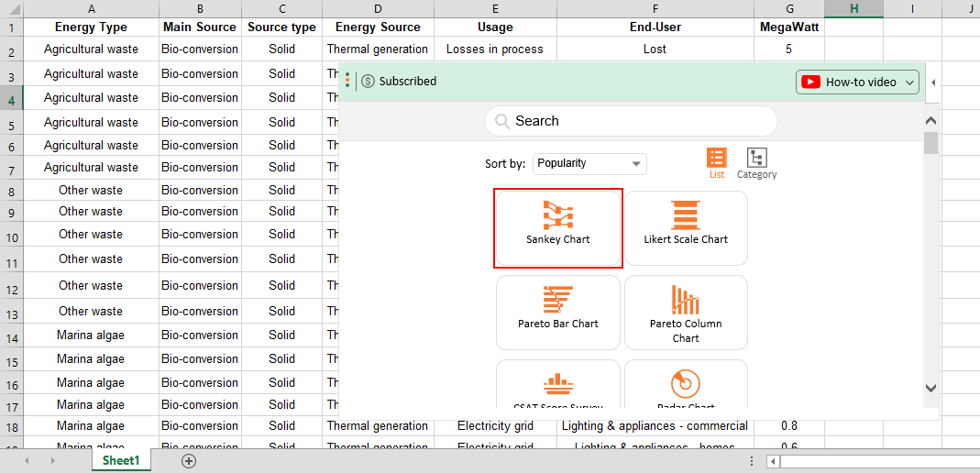Viewport: 980px width, 473px height.
Task: Click the chart list scroll up arrow
Action: 930,120
